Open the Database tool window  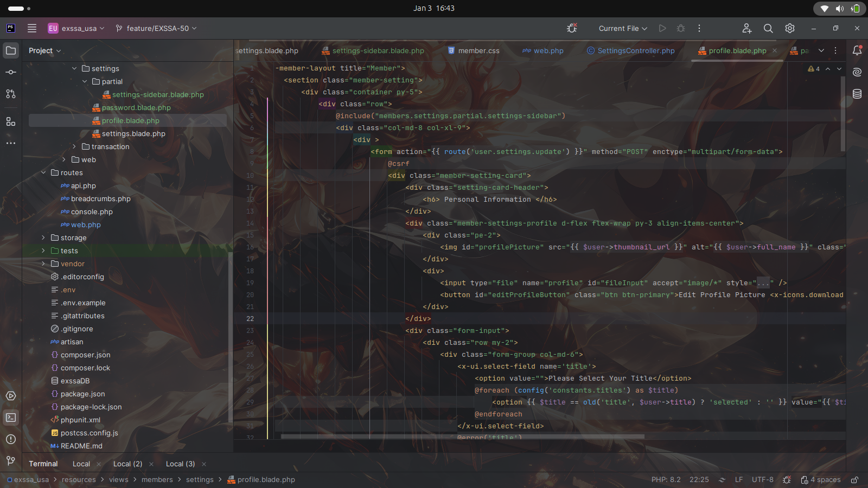(857, 94)
